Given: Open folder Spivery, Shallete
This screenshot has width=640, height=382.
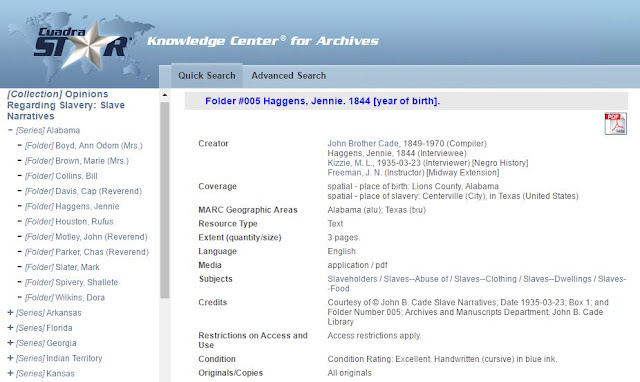Looking at the screenshot, I should click(71, 282).
